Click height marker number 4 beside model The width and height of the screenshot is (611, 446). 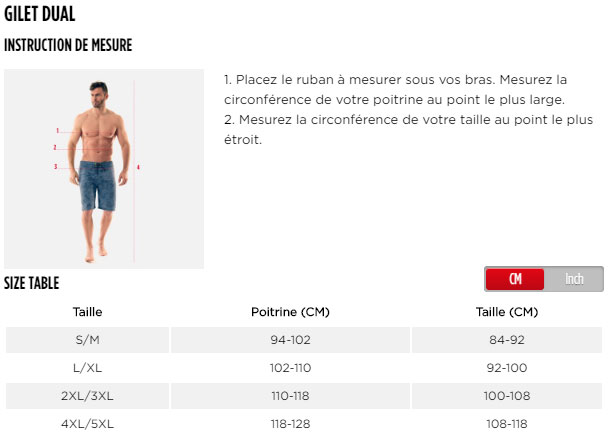(138, 167)
